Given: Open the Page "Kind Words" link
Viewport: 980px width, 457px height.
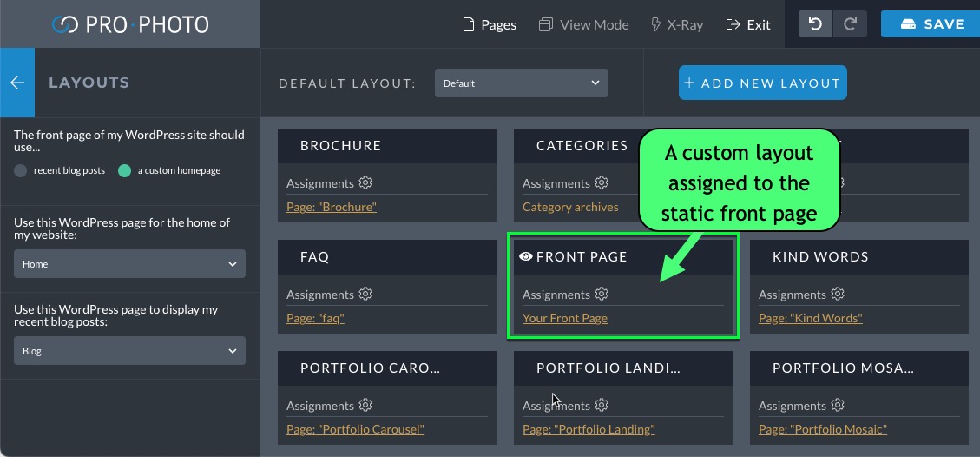Looking at the screenshot, I should point(810,318).
